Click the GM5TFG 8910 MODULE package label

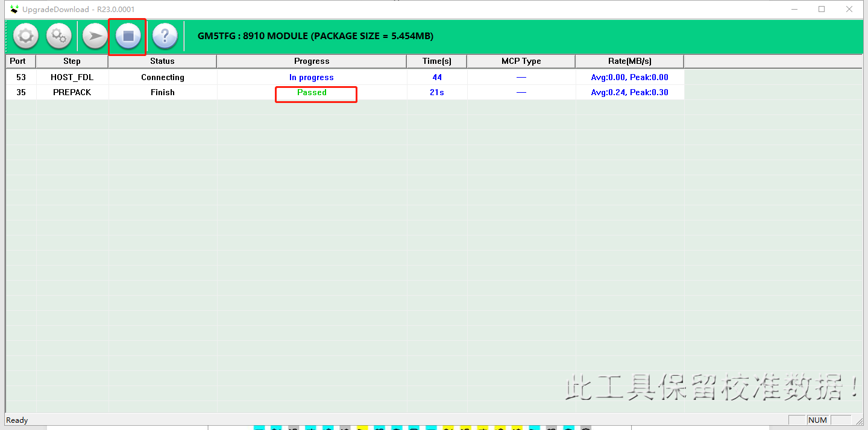coord(315,36)
